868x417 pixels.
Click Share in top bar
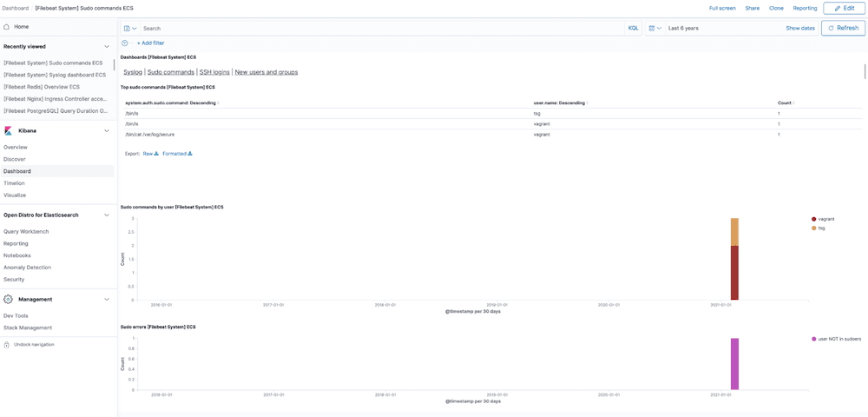point(753,9)
